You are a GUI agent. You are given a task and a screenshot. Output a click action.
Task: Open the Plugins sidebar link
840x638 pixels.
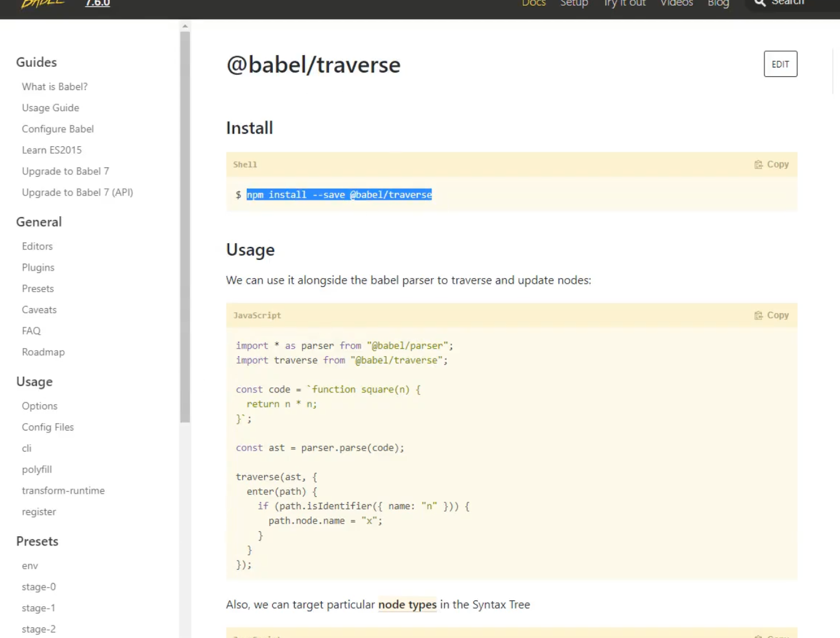[x=38, y=268]
